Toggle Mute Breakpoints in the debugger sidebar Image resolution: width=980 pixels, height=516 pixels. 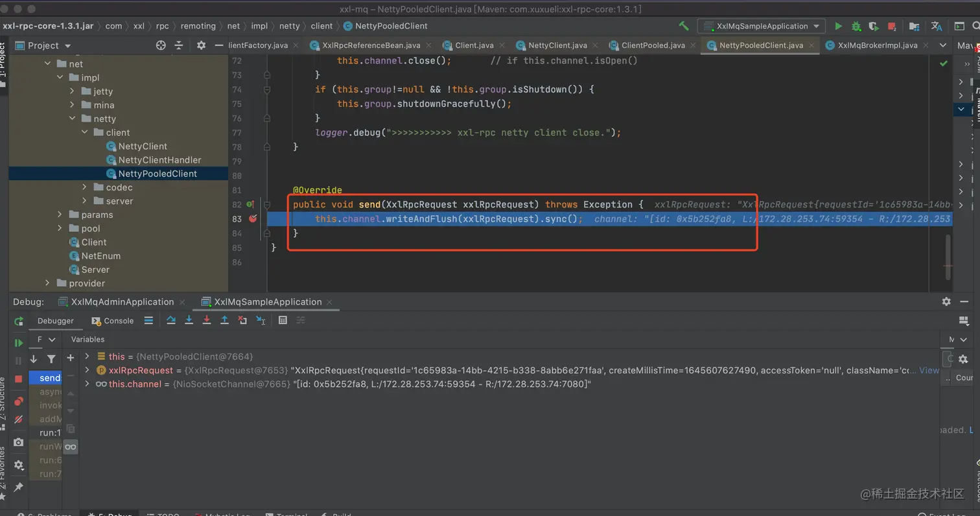[x=19, y=419]
